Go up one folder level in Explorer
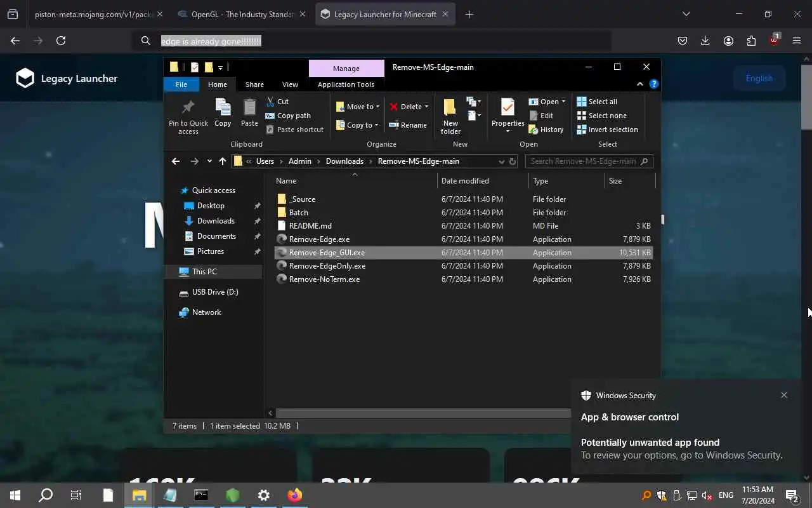Image resolution: width=812 pixels, height=508 pixels. (x=223, y=161)
